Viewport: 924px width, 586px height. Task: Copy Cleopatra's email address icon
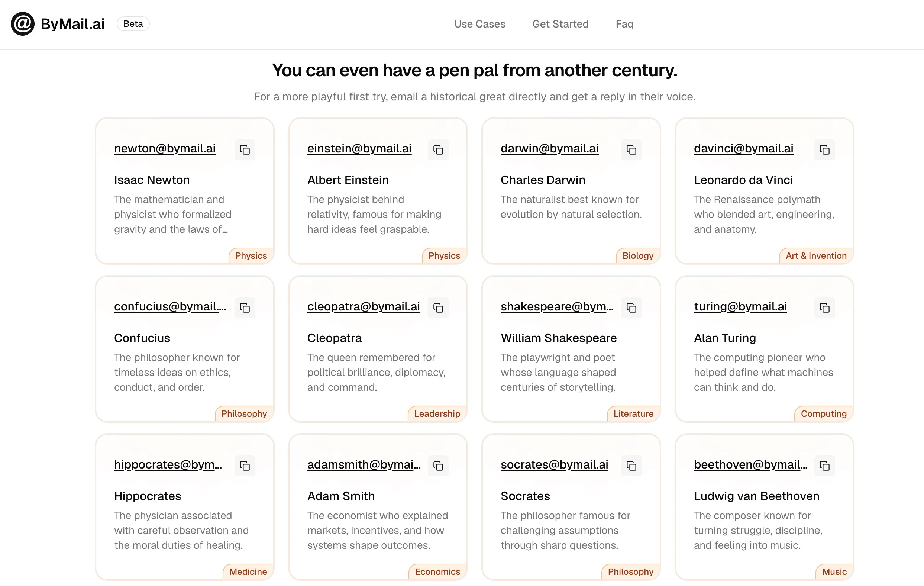438,308
